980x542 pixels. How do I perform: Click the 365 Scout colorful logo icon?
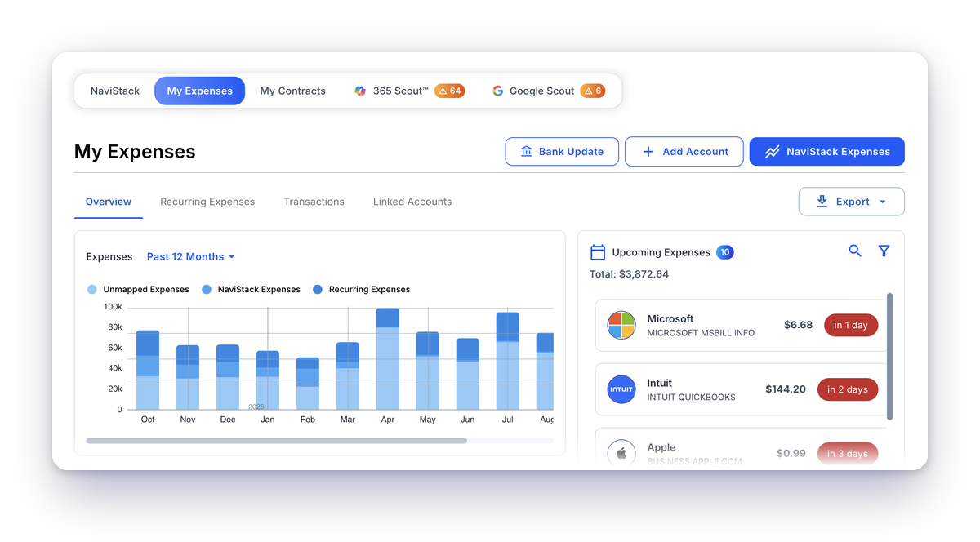[x=360, y=91]
